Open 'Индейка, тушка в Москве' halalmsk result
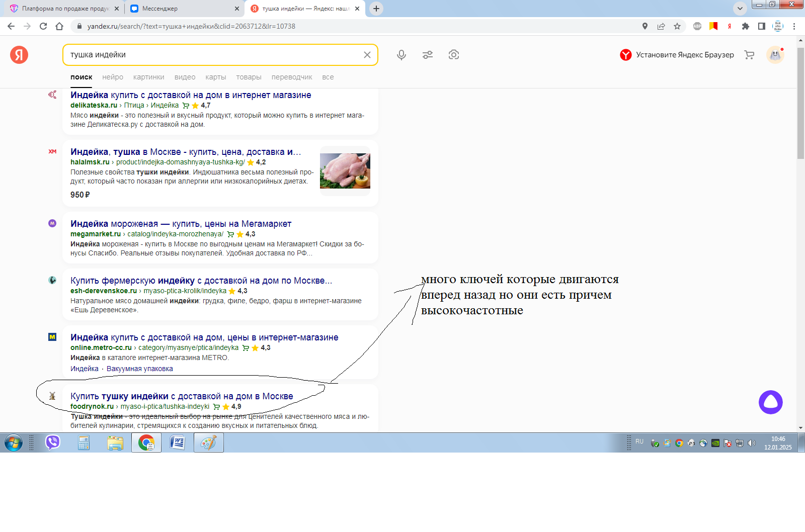 pos(186,152)
